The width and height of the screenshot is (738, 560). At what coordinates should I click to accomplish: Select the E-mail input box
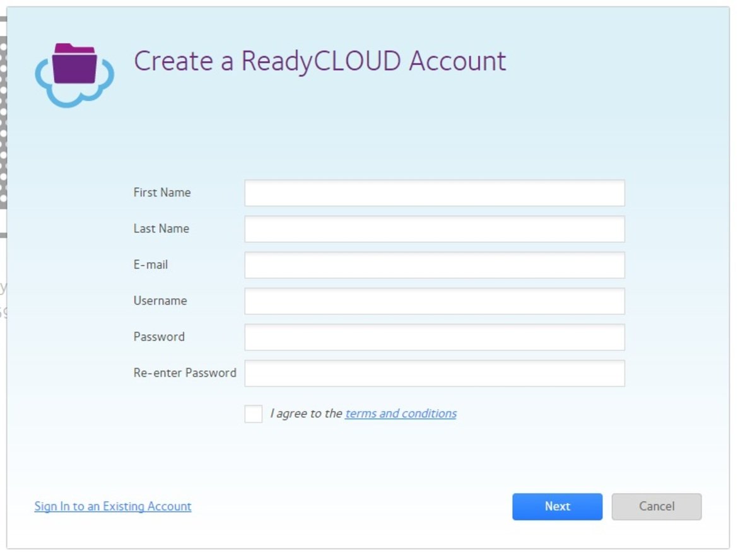pos(435,265)
